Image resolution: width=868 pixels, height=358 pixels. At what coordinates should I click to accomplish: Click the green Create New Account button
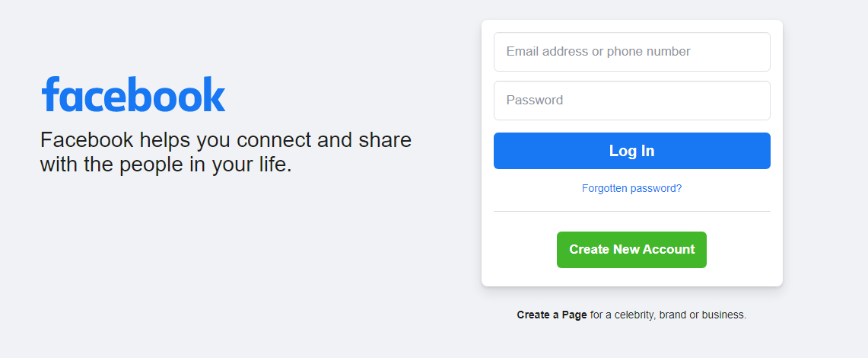pyautogui.click(x=631, y=250)
